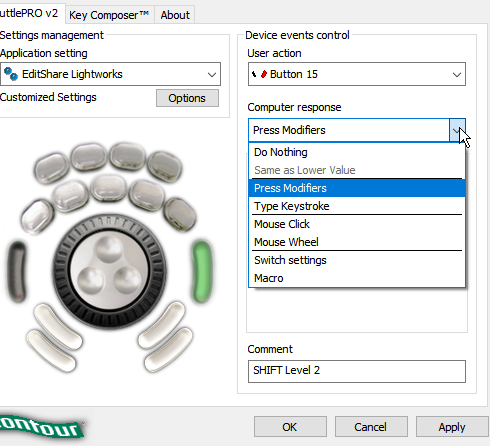Viewport: 490px width, 446px height.
Task: Click the center jog wheel on device image
Action: click(x=109, y=271)
